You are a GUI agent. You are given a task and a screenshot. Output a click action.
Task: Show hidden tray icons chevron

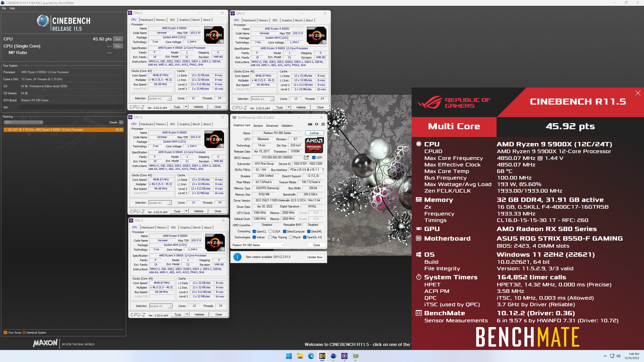605,356
